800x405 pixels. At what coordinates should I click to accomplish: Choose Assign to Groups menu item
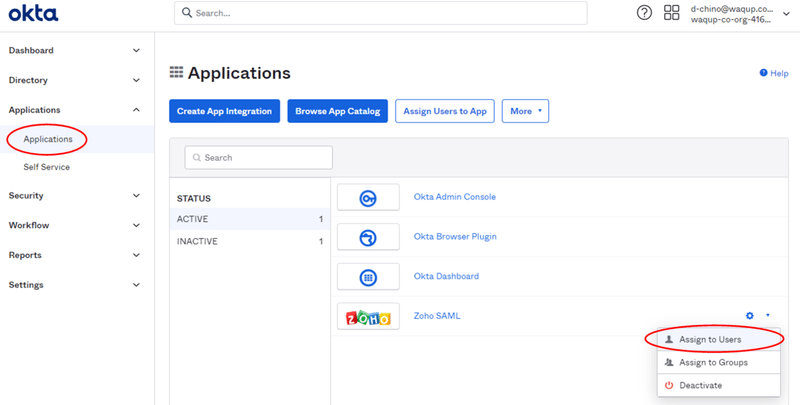(718, 362)
